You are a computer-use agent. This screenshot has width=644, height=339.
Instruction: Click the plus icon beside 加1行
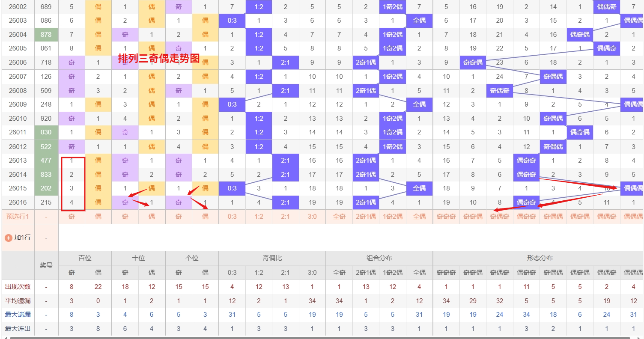coord(8,238)
